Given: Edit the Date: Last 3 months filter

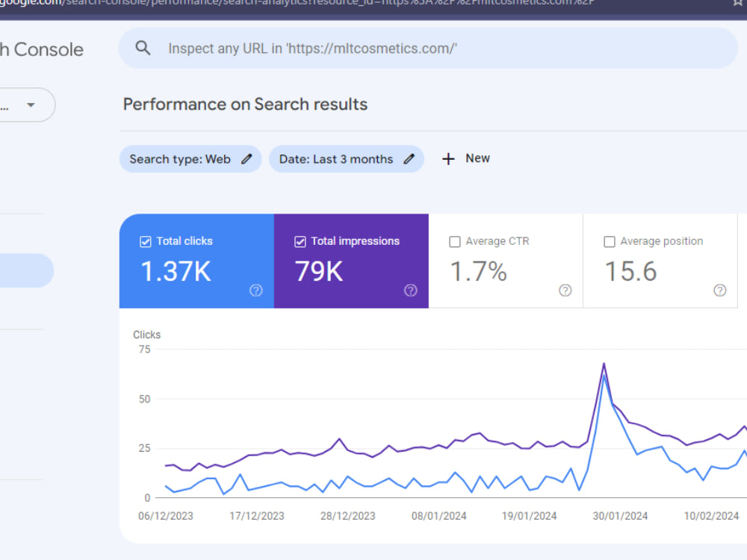Looking at the screenshot, I should pos(347,159).
